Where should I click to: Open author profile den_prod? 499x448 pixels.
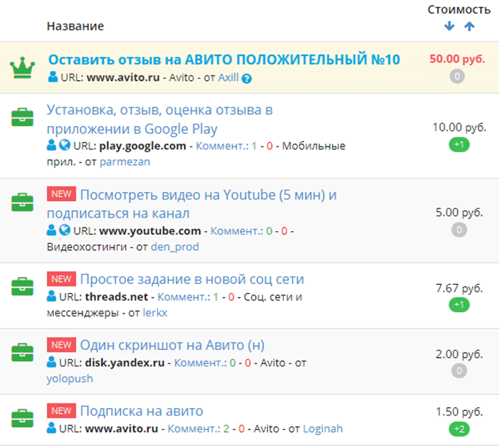pos(175,247)
